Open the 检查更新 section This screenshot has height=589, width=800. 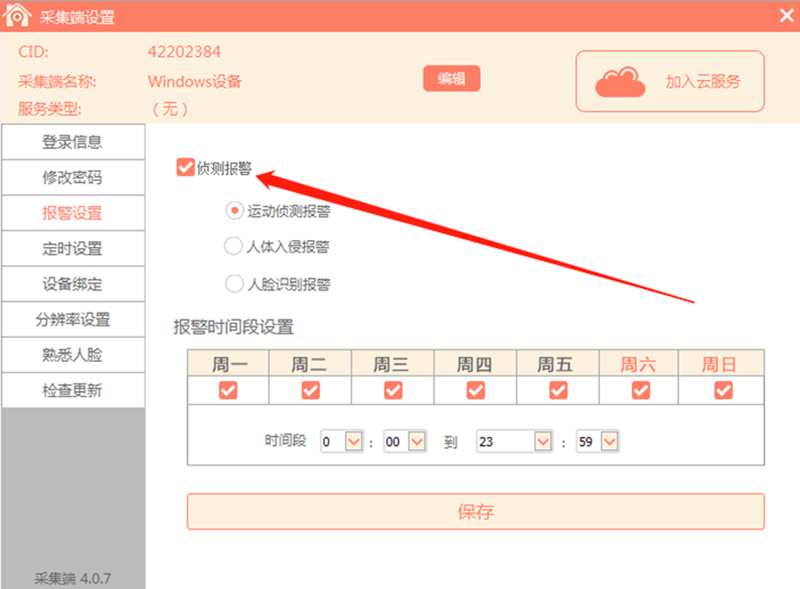tap(72, 390)
